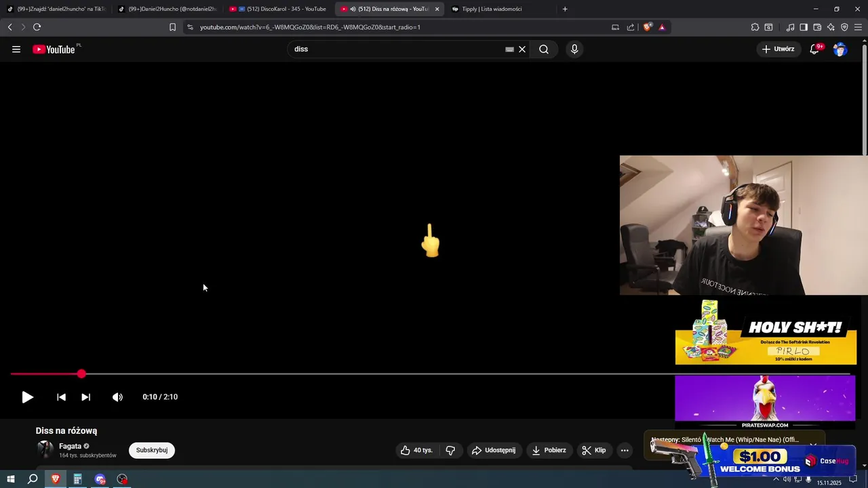
Task: Reload the current page
Action: [x=37, y=27]
